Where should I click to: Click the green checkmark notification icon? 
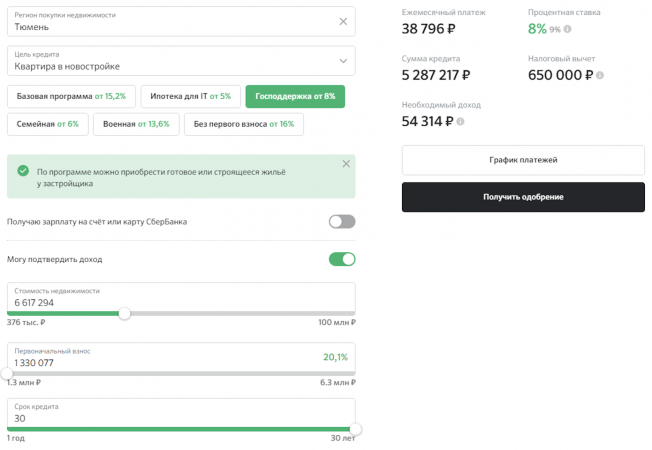22,171
